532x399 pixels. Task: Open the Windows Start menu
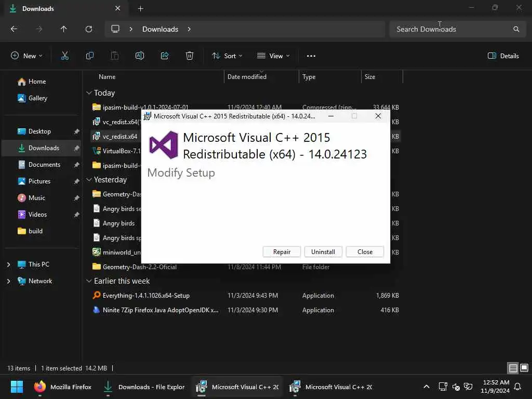click(17, 387)
